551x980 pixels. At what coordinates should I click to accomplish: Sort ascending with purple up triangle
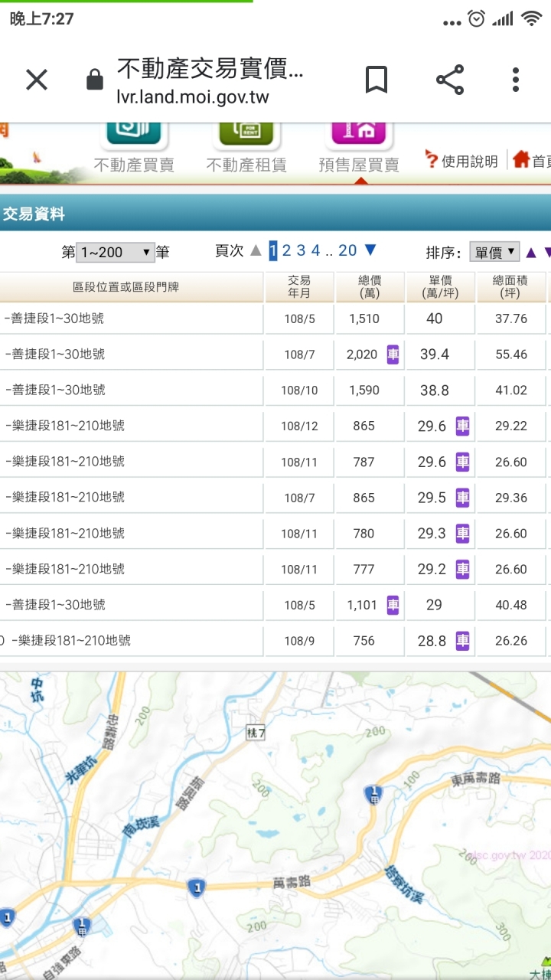(x=531, y=252)
